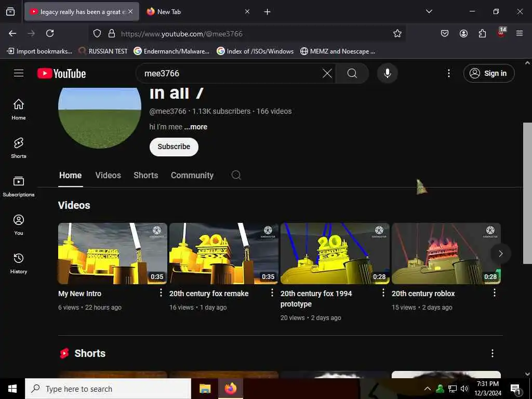
Task: Reload the page
Action: point(50,33)
